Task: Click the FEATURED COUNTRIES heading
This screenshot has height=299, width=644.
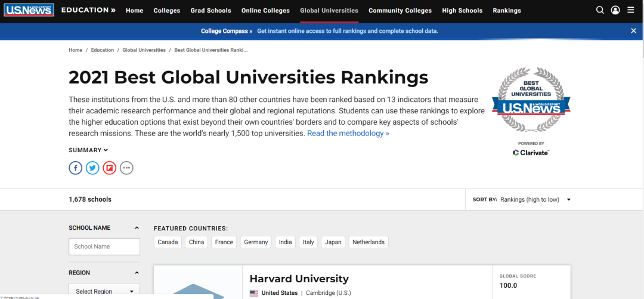Action: pyautogui.click(x=191, y=228)
